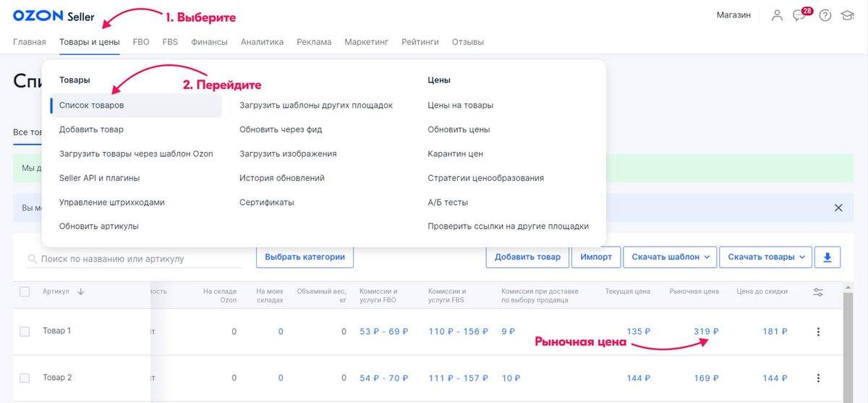The height and width of the screenshot is (403, 868).
Task: Click the search magnifier icon
Action: click(x=33, y=258)
